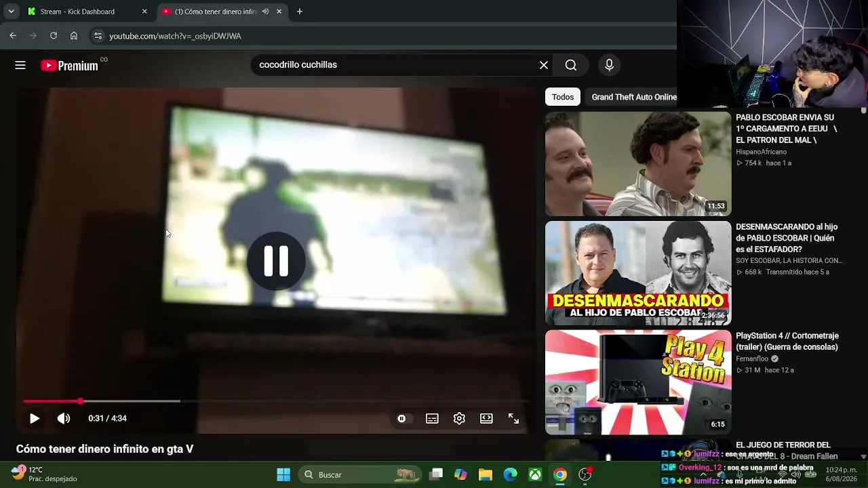Click title 'PlayStation 4 // Cortometraje (trailer)'
Screen dimensions: 868x488
point(787,342)
